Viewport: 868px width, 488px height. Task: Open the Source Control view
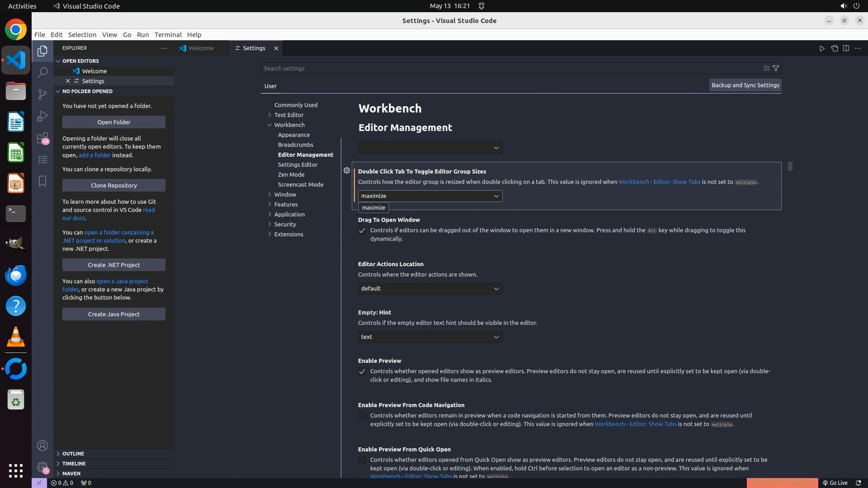(42, 94)
